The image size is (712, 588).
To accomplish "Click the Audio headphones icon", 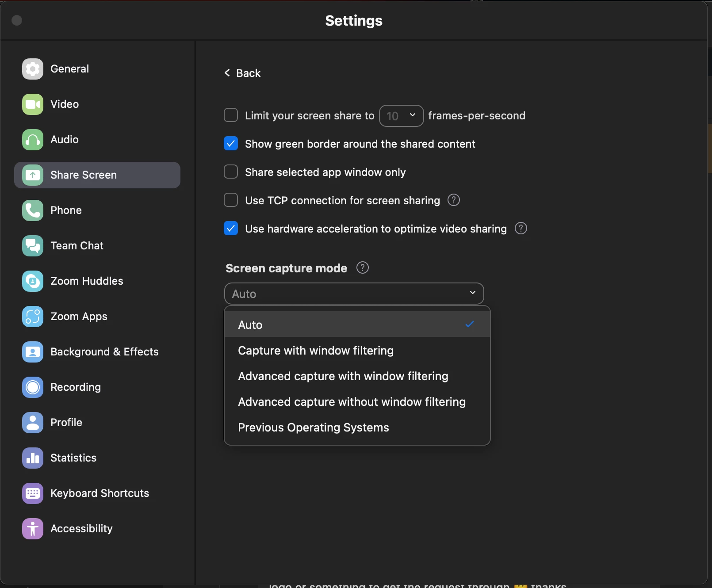I will point(33,140).
